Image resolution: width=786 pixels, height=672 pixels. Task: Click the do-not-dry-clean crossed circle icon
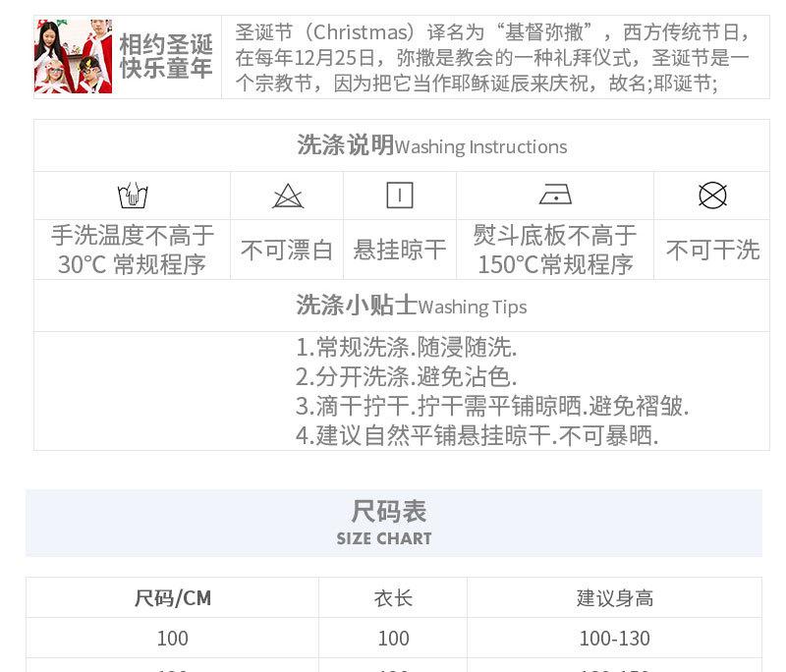click(x=712, y=196)
